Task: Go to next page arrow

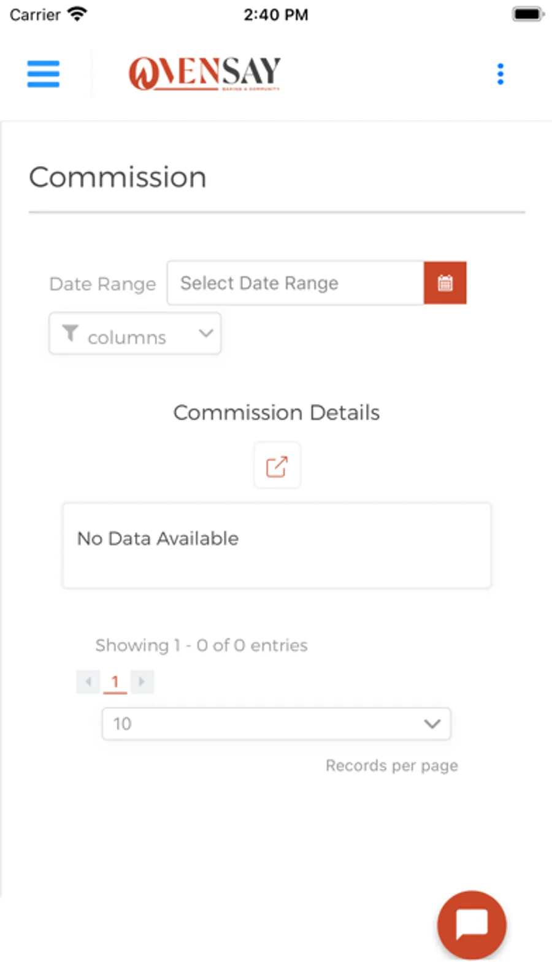Action: [x=142, y=681]
